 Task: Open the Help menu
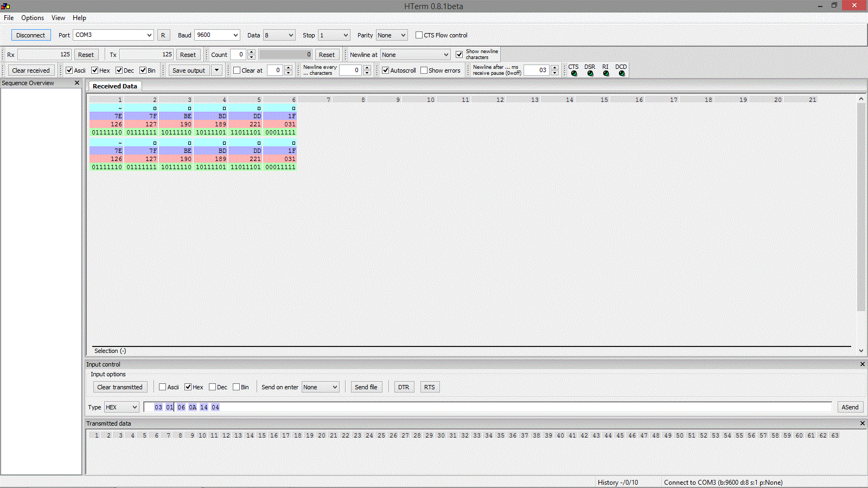tap(79, 18)
